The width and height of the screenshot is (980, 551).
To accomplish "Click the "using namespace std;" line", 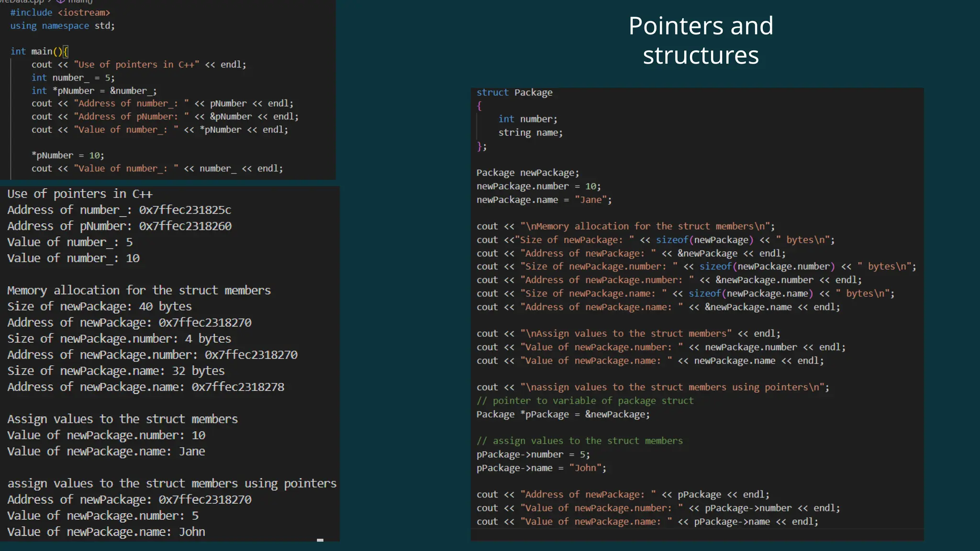I will pyautogui.click(x=63, y=26).
